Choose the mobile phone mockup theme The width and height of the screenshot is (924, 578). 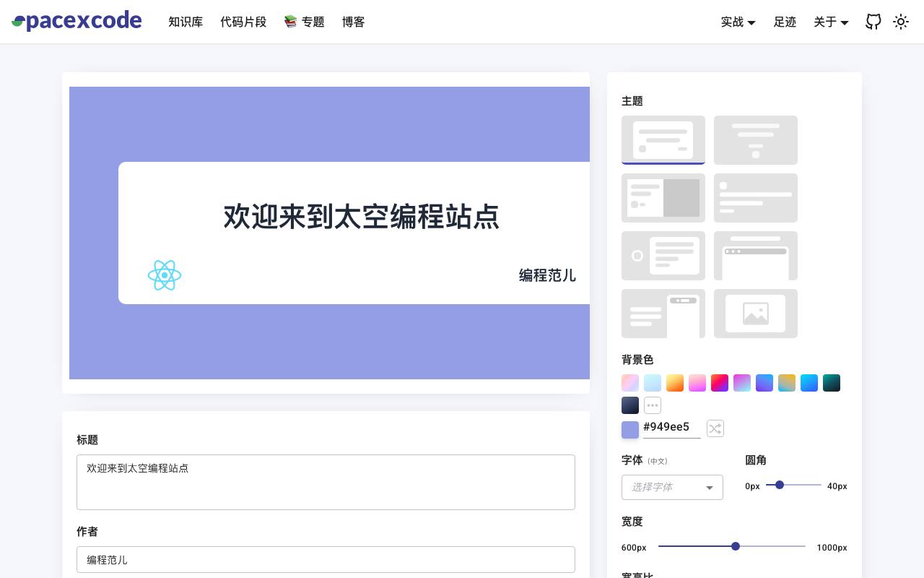point(663,314)
